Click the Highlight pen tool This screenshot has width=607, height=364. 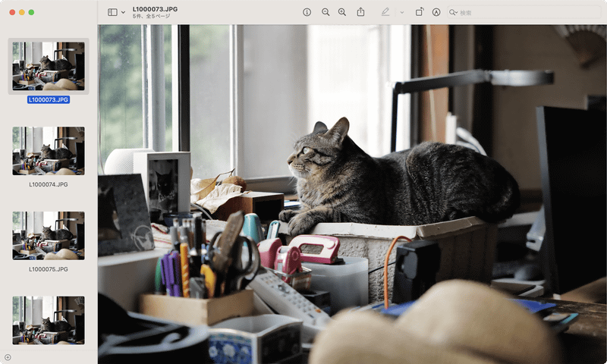click(385, 12)
